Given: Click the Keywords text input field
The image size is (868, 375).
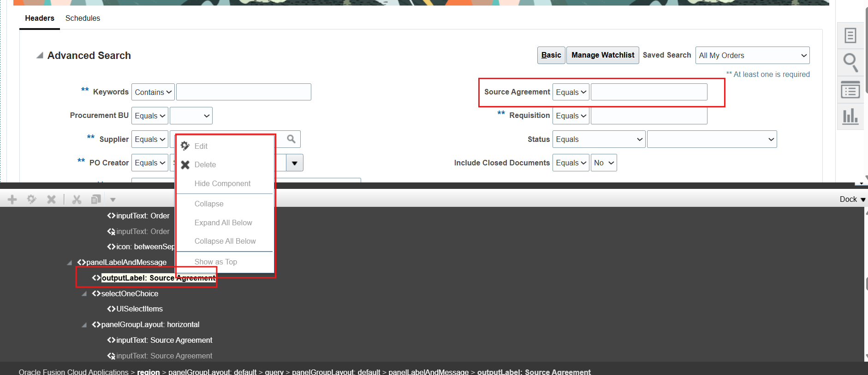Looking at the screenshot, I should point(244,92).
